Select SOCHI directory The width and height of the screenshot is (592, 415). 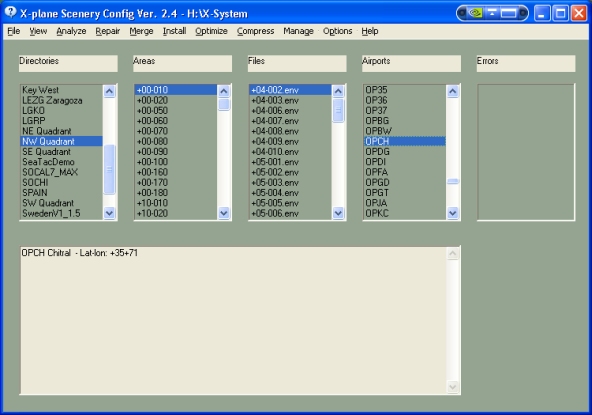[61, 182]
